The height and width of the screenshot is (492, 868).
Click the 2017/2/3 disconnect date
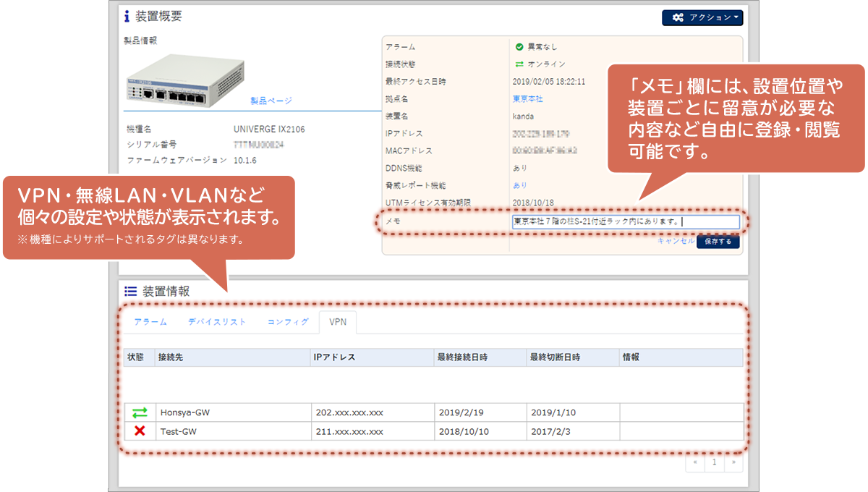pos(550,431)
